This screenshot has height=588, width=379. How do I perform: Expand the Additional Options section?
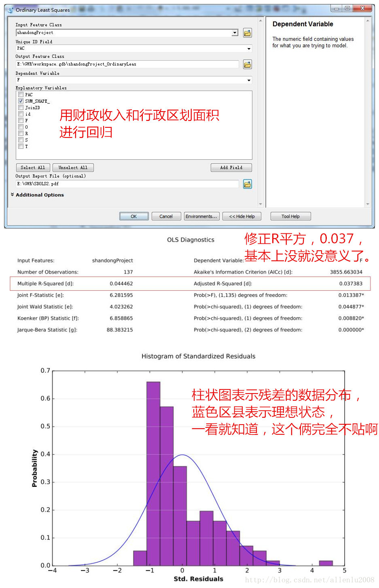coord(37,195)
